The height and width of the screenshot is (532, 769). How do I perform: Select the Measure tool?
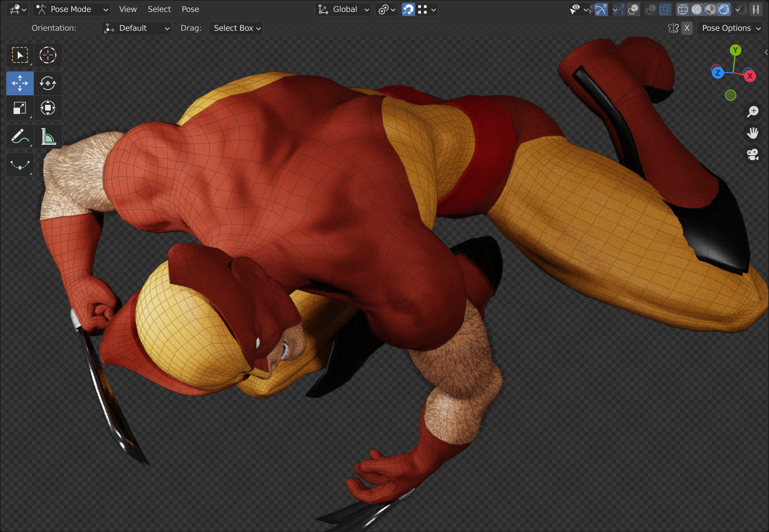coord(48,136)
